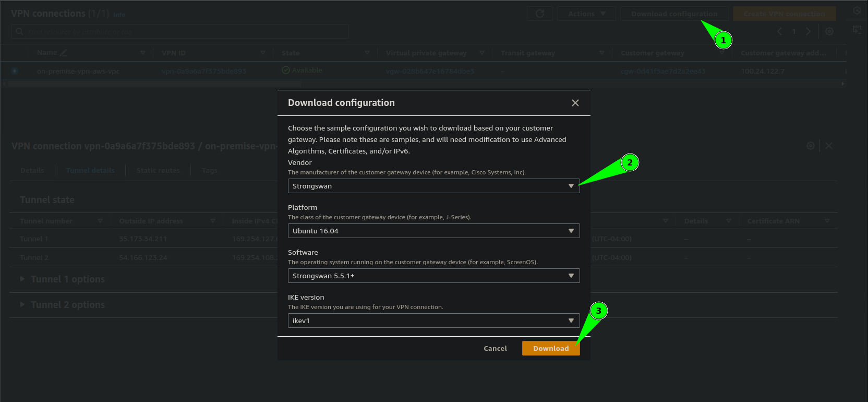Open details panel settings gear icon
The width and height of the screenshot is (868, 402).
[811, 146]
